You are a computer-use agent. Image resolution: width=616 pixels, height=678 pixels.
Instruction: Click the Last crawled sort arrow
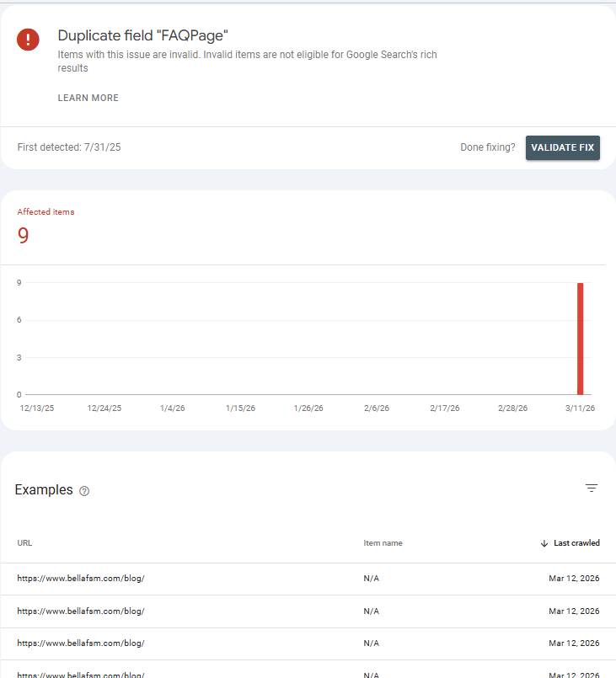[544, 543]
